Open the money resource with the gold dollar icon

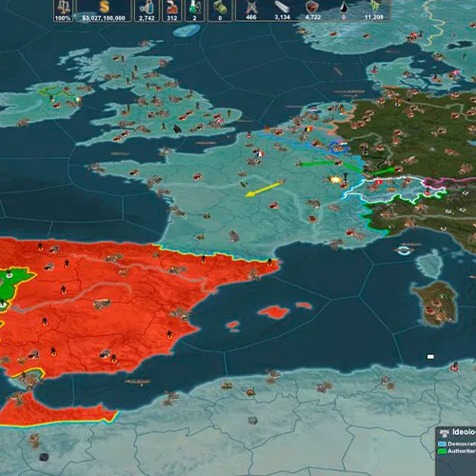tap(104, 10)
